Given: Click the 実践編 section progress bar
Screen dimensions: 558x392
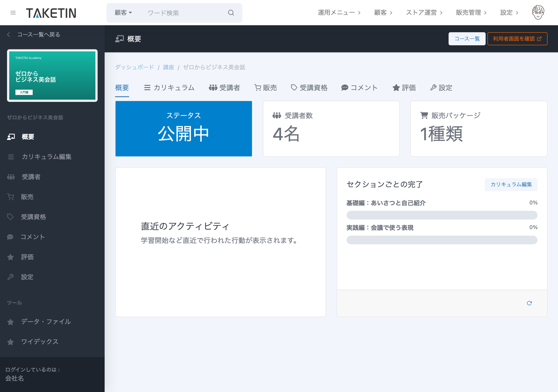Looking at the screenshot, I should (x=442, y=240).
